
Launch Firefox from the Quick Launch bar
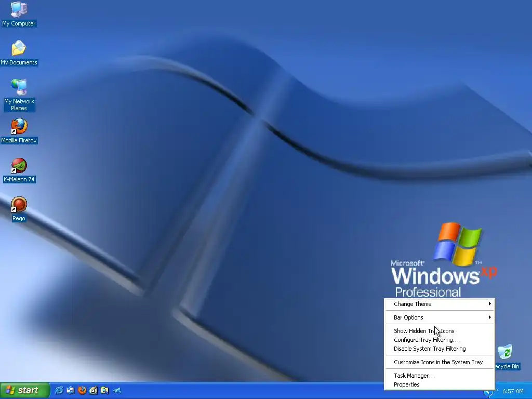click(x=82, y=391)
